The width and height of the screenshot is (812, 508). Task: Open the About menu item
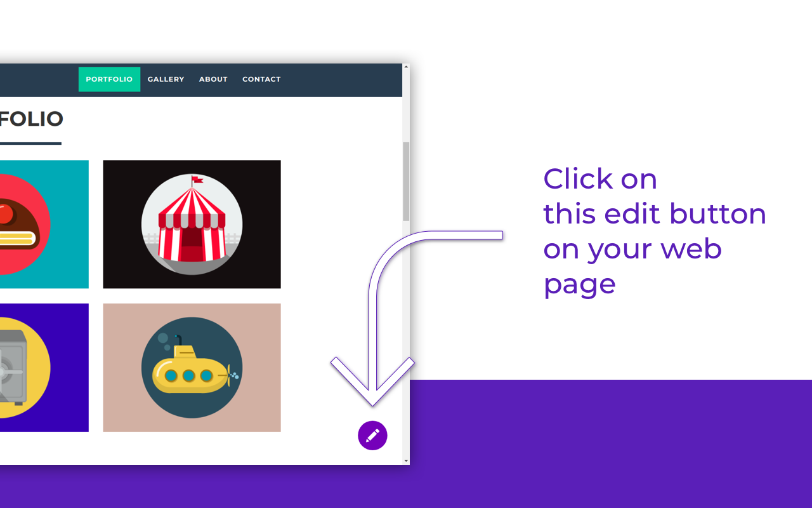point(213,79)
